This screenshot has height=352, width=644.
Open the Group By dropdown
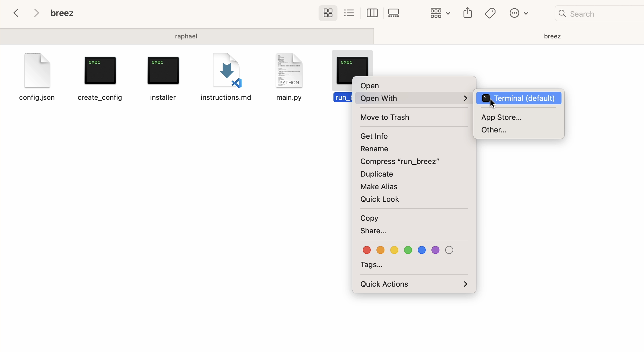pyautogui.click(x=440, y=13)
